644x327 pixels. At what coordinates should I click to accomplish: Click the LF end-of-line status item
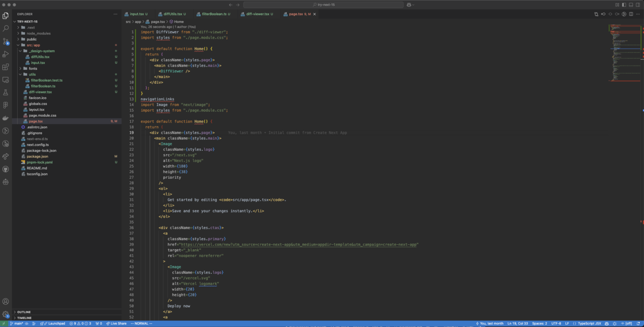[x=567, y=323]
